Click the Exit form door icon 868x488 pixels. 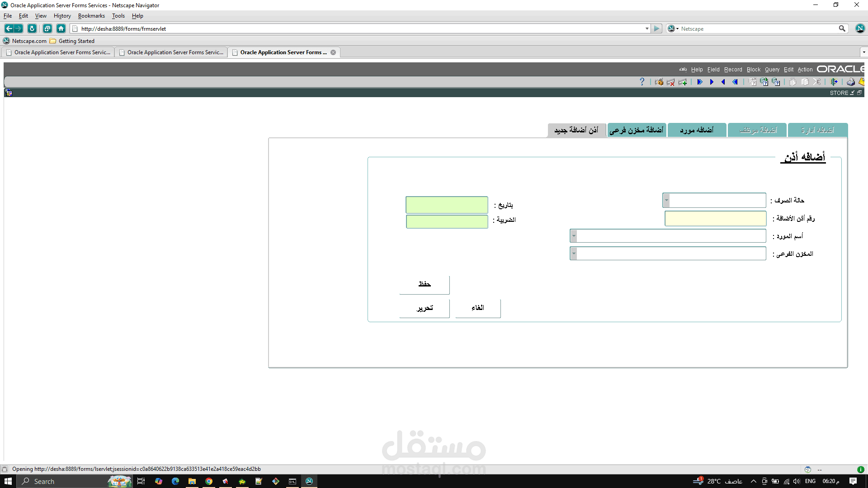834,82
